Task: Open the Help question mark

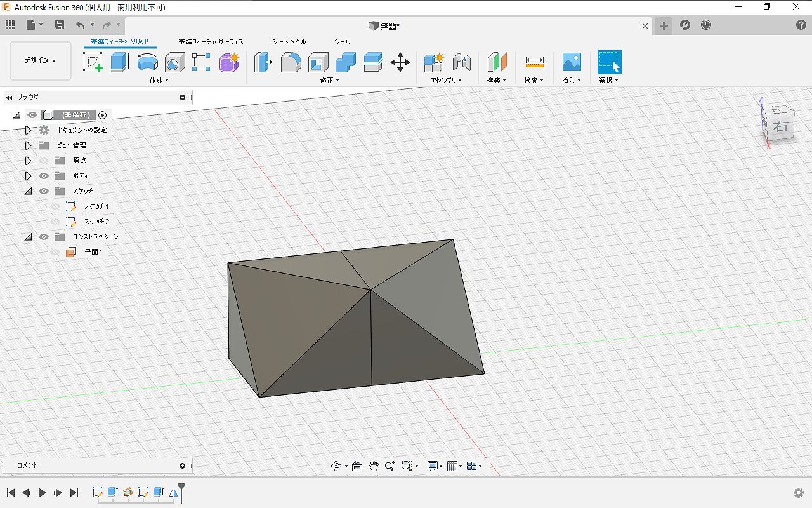Action: point(801,25)
